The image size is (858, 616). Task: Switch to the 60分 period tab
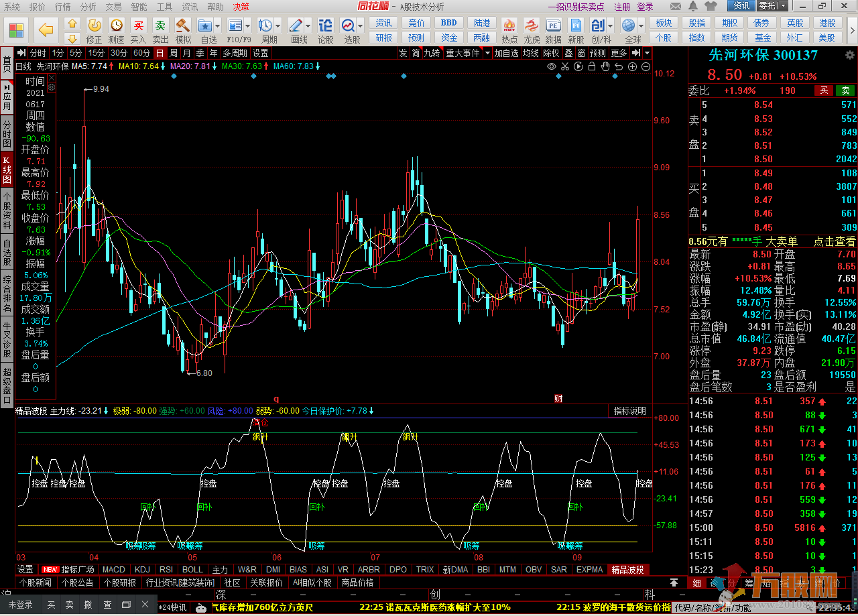point(141,53)
